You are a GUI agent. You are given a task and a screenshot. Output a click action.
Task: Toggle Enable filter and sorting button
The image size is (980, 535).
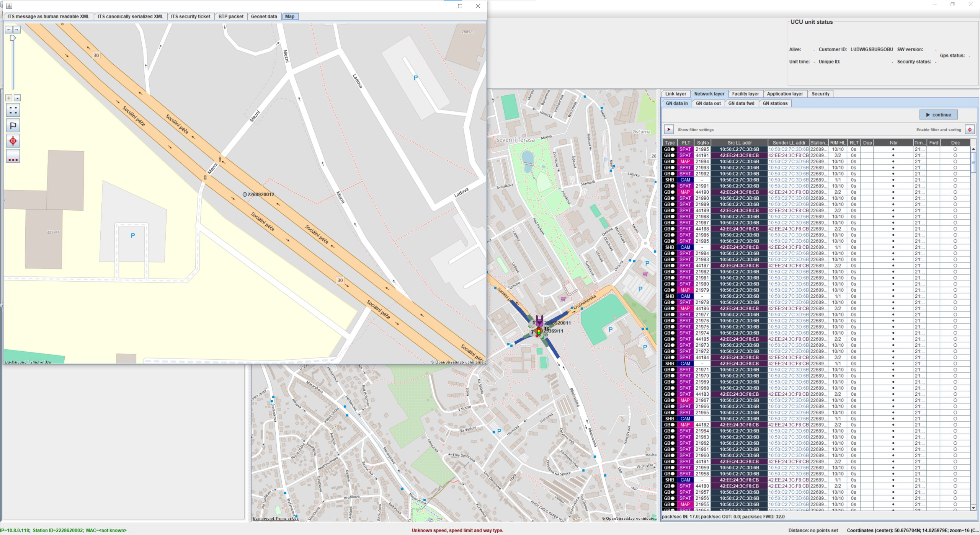tap(970, 129)
